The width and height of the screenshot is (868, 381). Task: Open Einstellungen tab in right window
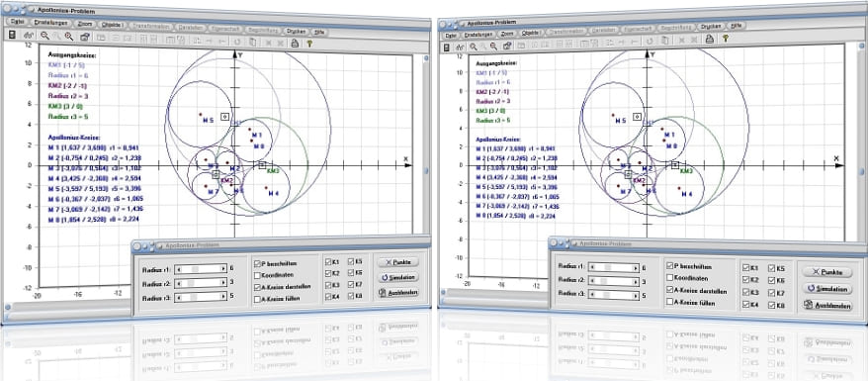click(478, 35)
